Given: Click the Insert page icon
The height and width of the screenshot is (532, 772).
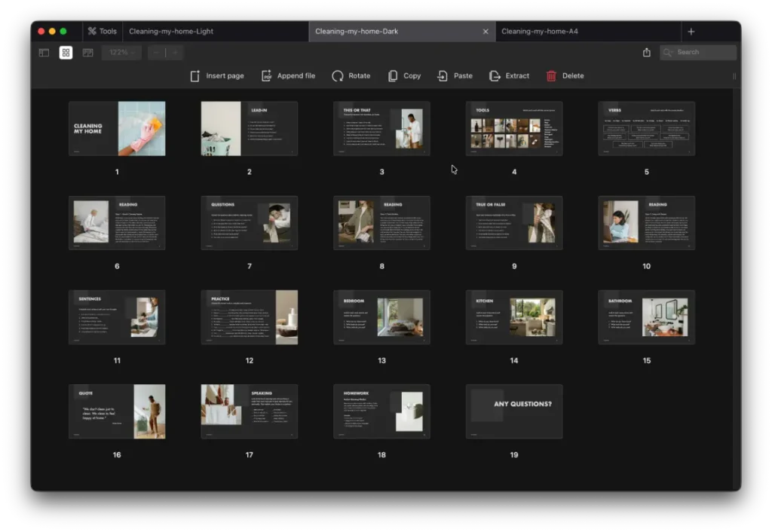Looking at the screenshot, I should (x=195, y=76).
